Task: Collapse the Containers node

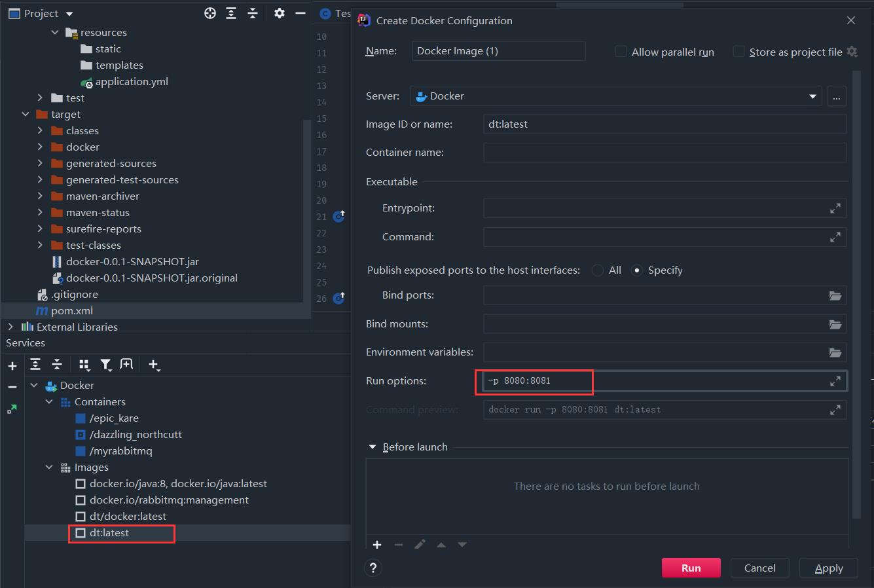Action: (x=49, y=401)
